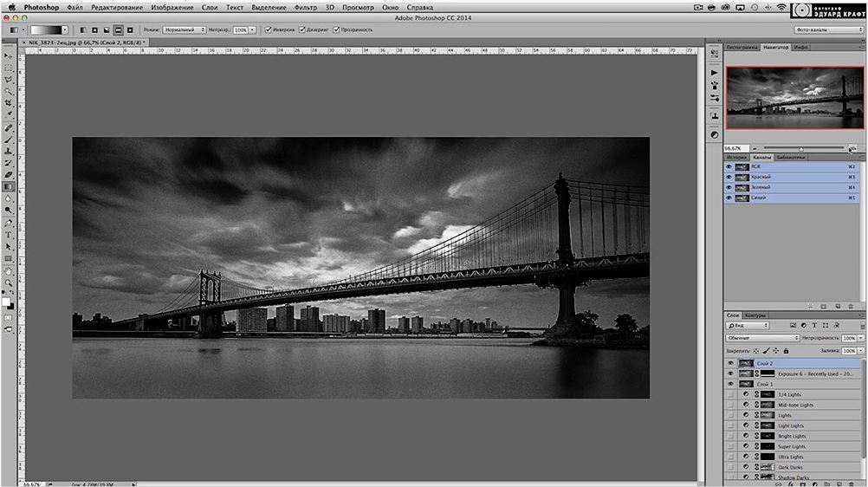Uncheck the Инверсия checkbox
This screenshot has height=487, width=868.
point(269,29)
